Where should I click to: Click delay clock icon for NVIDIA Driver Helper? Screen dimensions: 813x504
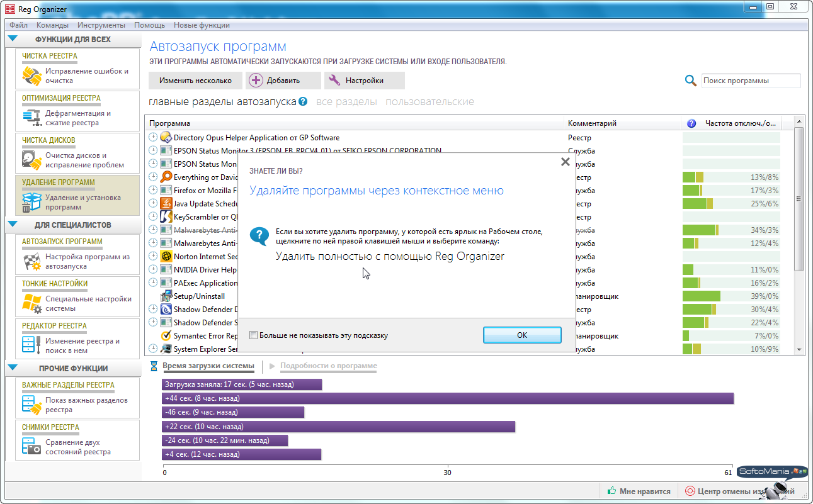153,269
